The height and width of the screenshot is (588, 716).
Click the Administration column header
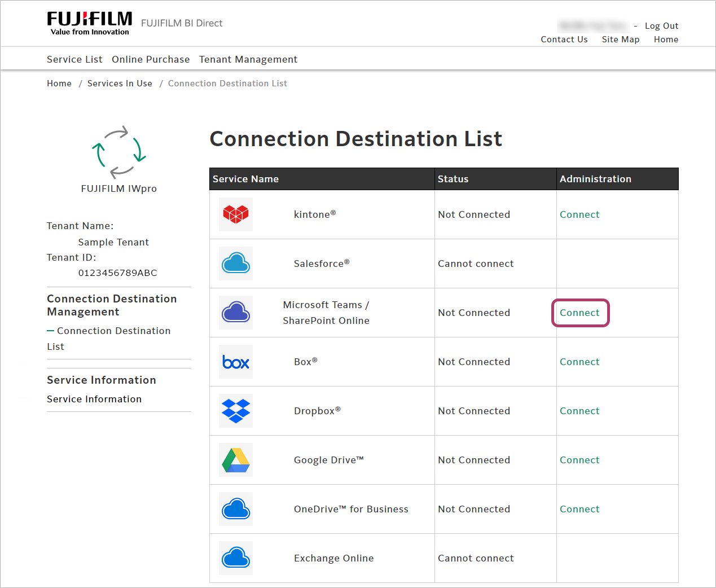pos(595,179)
